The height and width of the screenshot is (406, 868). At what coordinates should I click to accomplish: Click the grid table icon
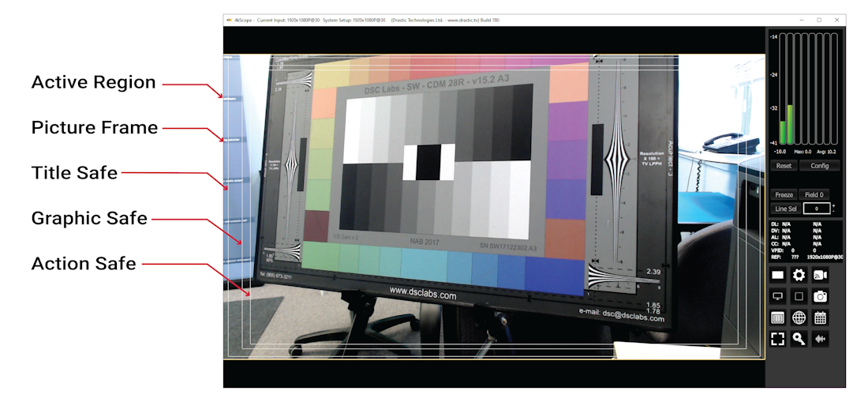(x=778, y=318)
